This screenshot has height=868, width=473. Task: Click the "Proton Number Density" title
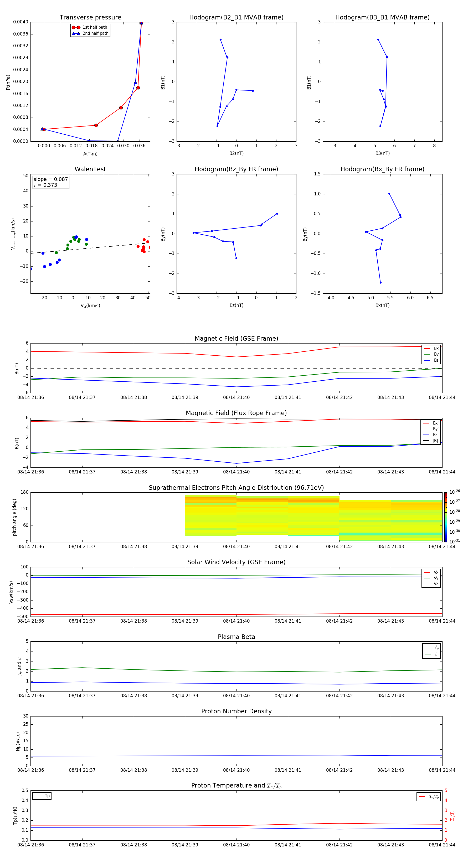(236, 711)
